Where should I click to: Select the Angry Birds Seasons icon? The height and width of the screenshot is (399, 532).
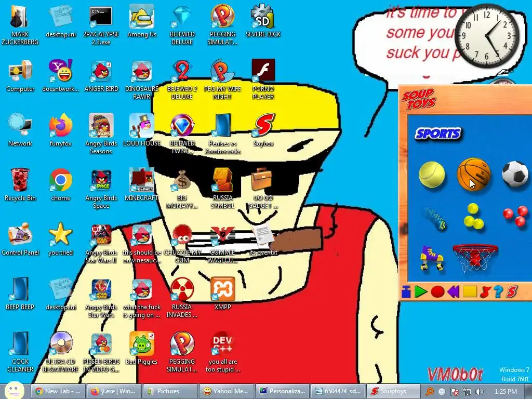101,134
